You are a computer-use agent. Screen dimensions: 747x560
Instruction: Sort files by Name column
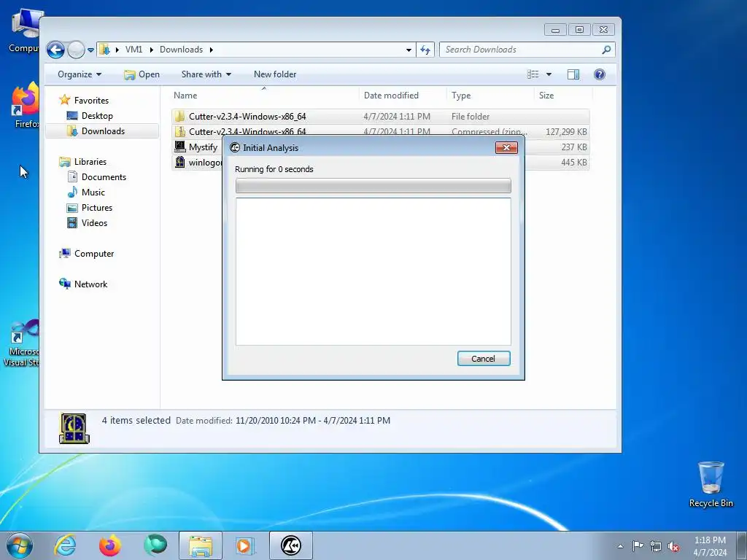click(x=185, y=96)
